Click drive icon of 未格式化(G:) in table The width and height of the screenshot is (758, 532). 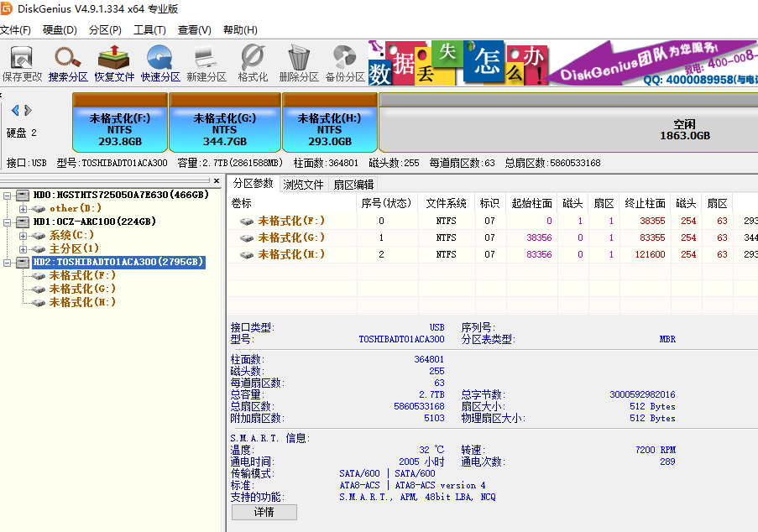tap(247, 238)
